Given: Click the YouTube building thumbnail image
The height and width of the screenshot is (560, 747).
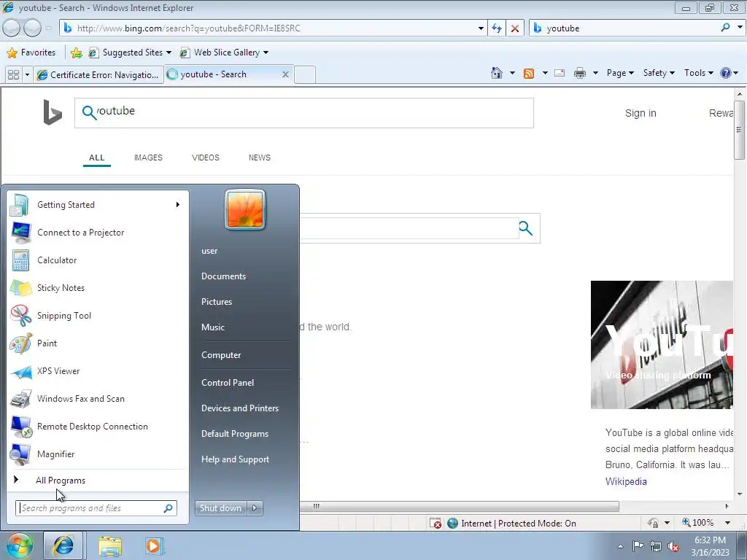Looking at the screenshot, I should (x=661, y=345).
